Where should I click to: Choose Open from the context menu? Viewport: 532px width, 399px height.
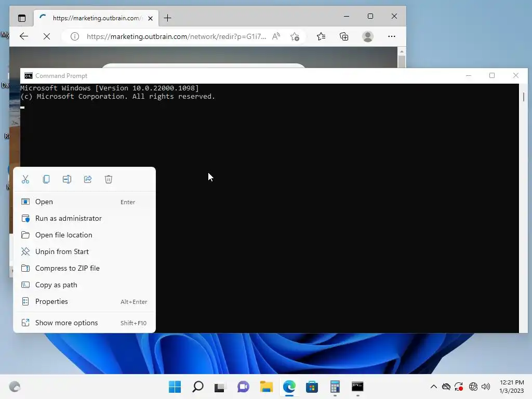[85, 202]
